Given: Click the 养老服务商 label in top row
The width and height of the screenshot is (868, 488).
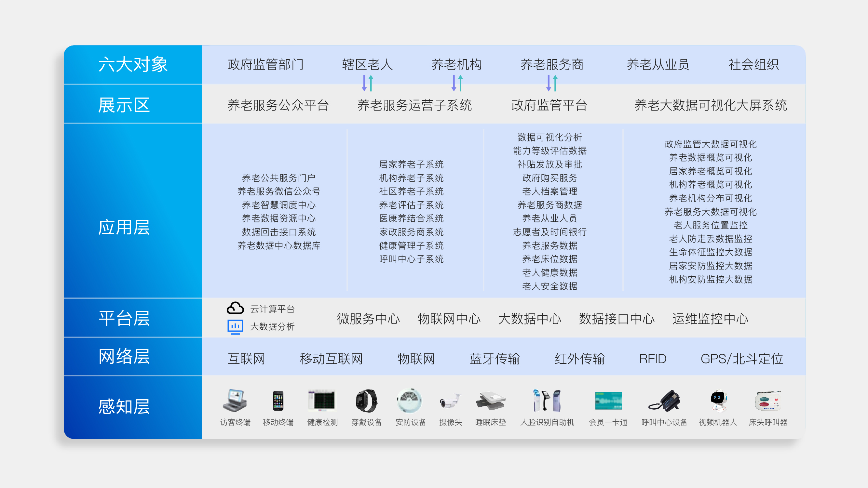Looking at the screenshot, I should pos(552,64).
